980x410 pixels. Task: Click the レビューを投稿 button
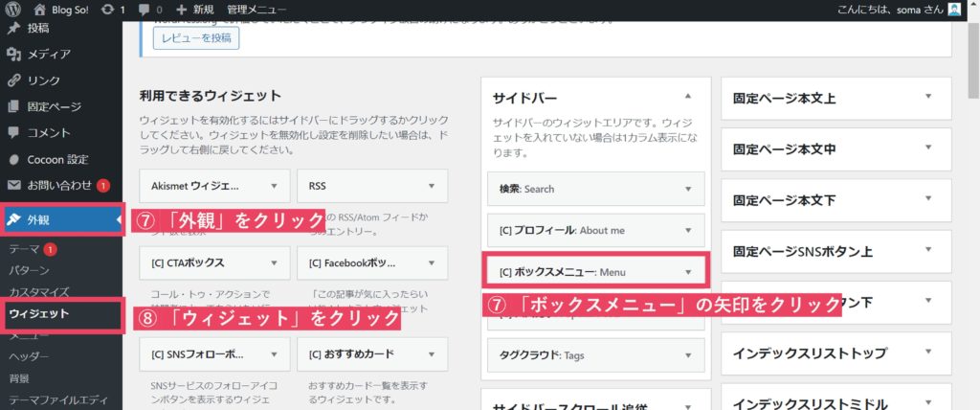click(x=195, y=37)
